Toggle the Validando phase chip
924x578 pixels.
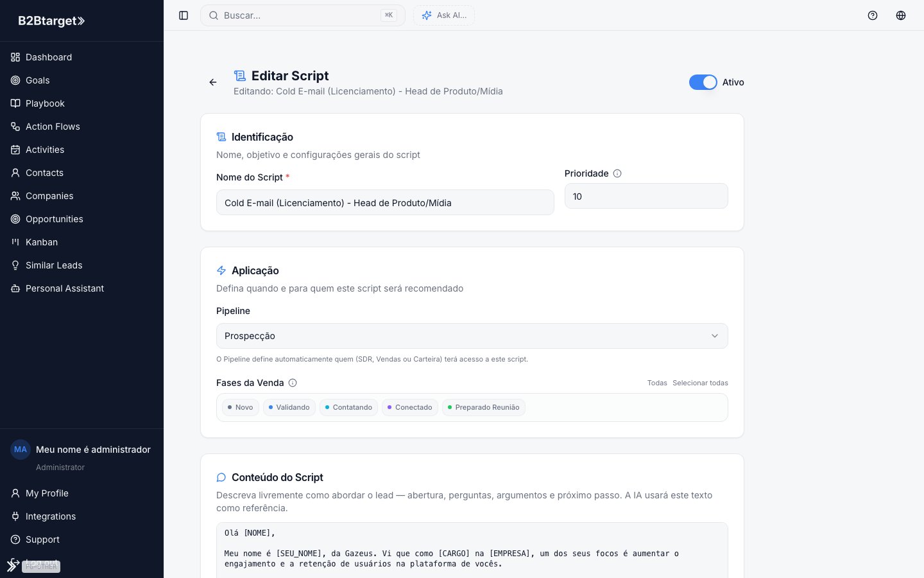[x=289, y=407]
